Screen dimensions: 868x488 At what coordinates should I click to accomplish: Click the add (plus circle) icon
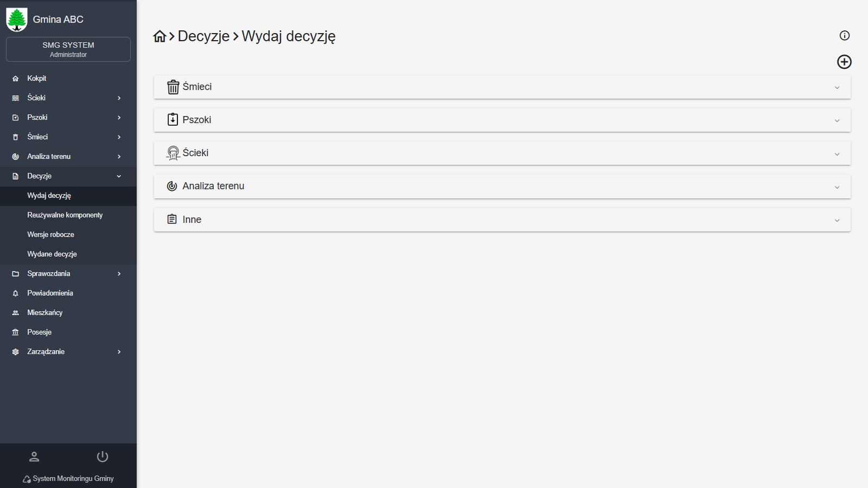844,62
